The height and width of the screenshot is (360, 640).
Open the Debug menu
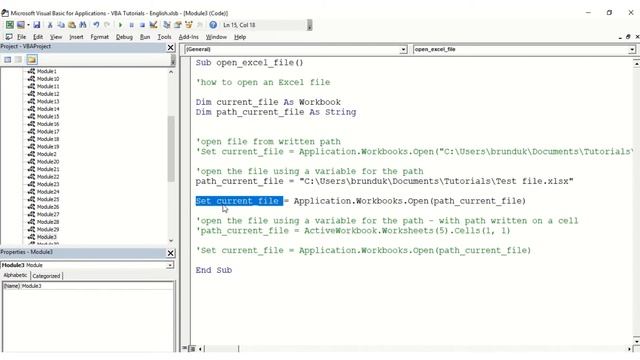[124, 37]
